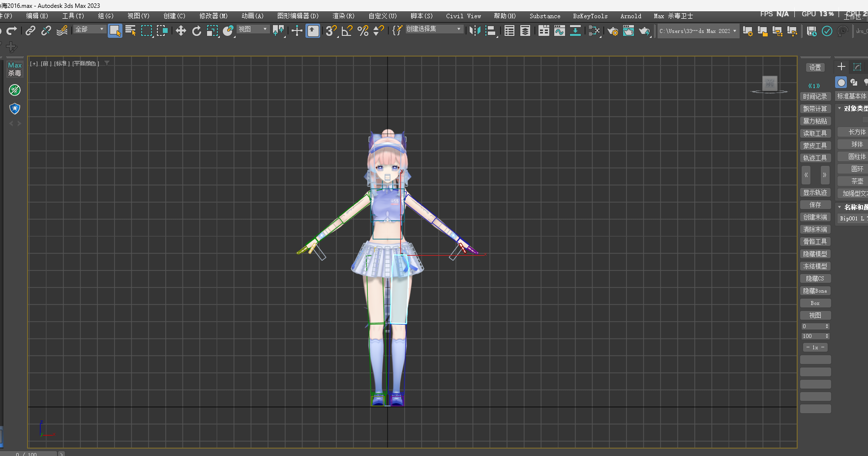The height and width of the screenshot is (456, 868).
Task: Open the project path C:\Users dropdown
Action: [x=698, y=31]
